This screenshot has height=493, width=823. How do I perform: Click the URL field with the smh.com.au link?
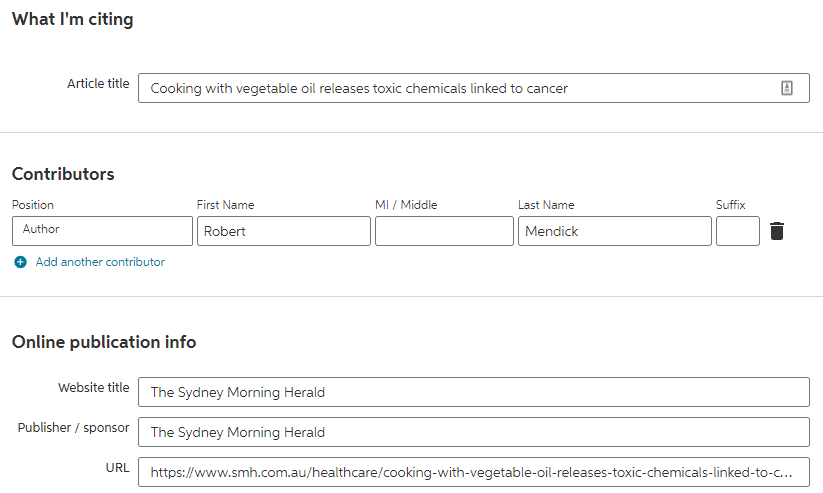tap(473, 472)
